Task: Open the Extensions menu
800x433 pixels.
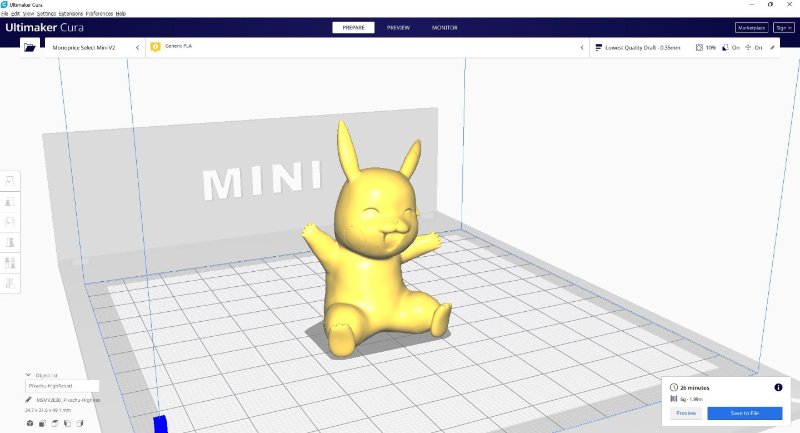Action: coord(70,14)
